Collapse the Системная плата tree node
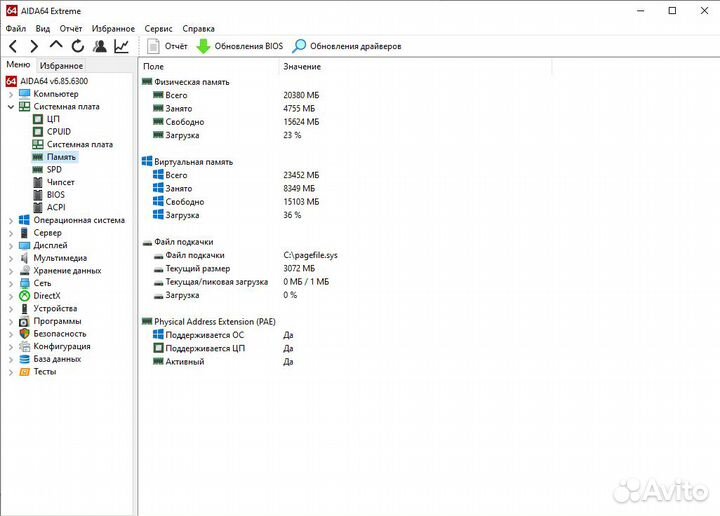Screen dimensions: 720x516 [11, 107]
